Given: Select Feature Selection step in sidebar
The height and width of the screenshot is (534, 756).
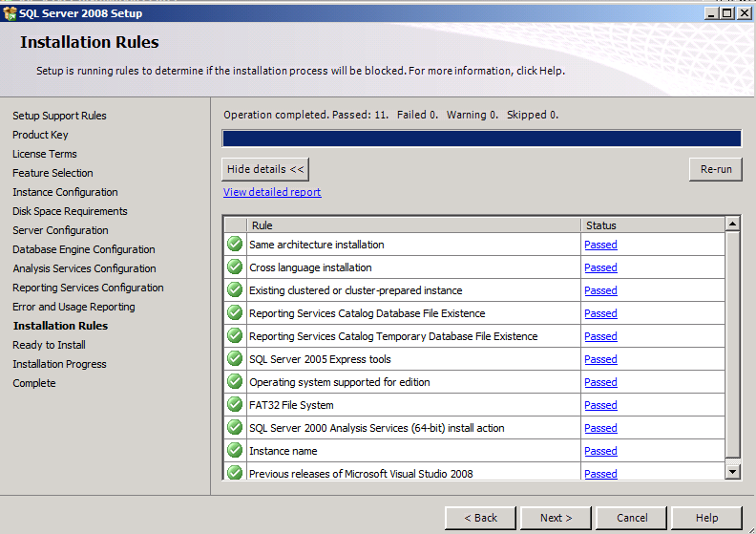Looking at the screenshot, I should tap(53, 173).
